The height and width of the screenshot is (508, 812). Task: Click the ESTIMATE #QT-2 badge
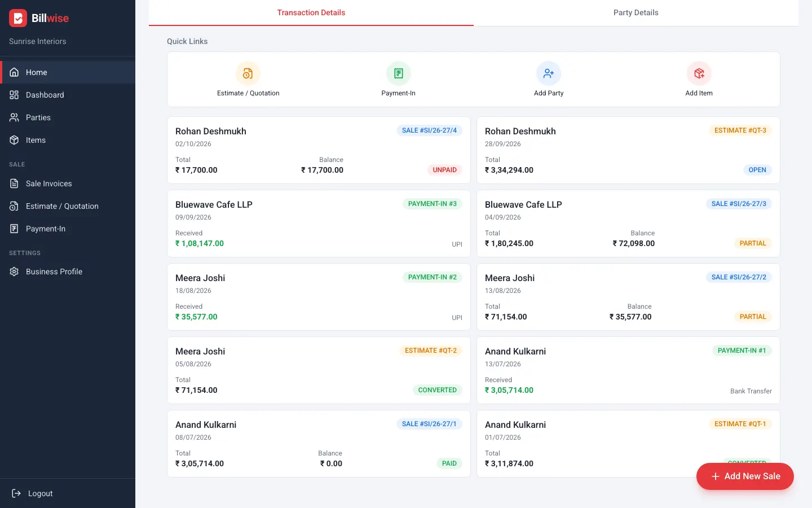click(x=431, y=351)
